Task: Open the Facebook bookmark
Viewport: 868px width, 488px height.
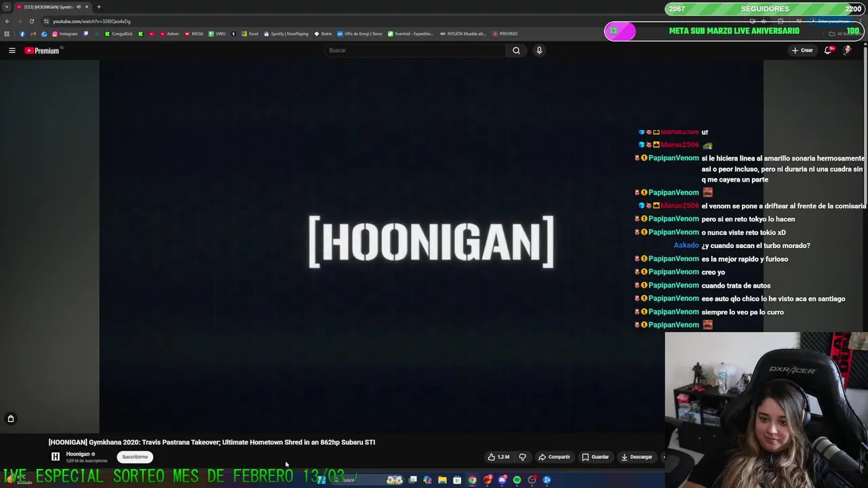Action: coord(22,34)
